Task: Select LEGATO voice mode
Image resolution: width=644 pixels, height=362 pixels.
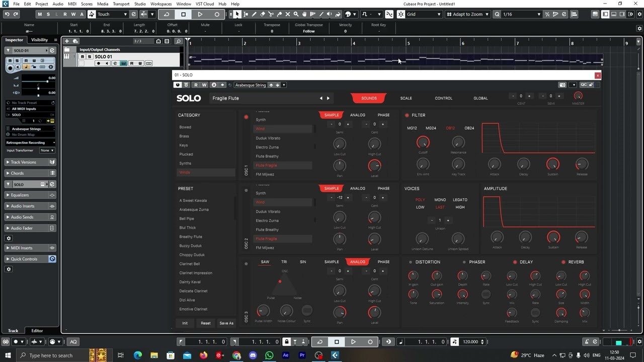Action: (x=460, y=200)
